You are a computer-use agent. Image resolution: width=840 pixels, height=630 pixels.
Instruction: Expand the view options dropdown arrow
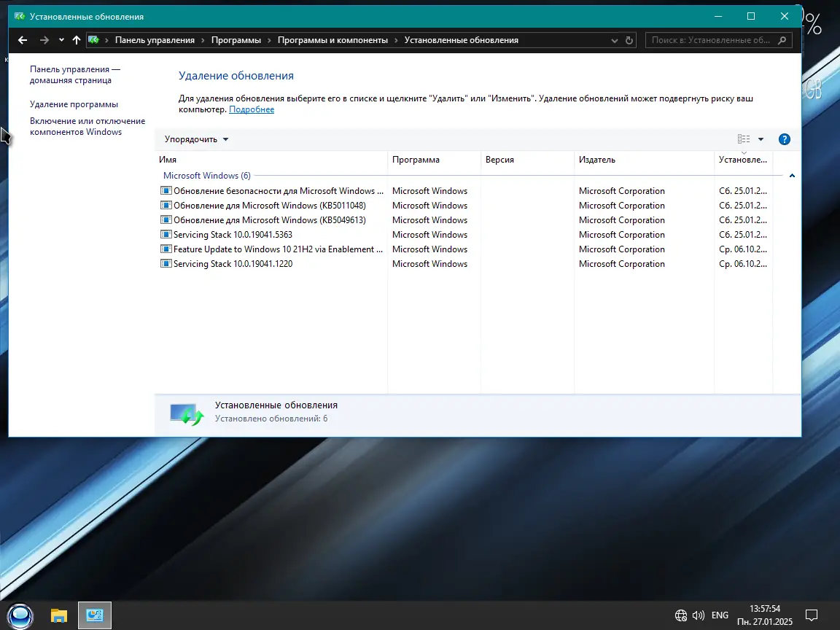761,139
